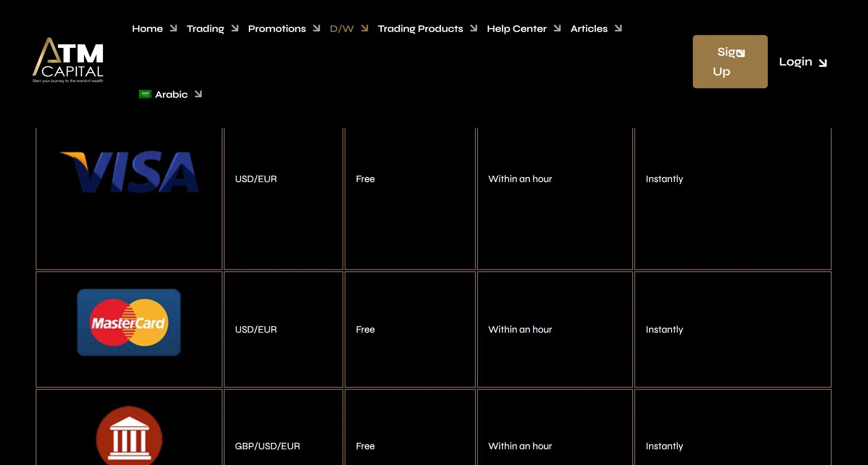Click the Sign Up button
This screenshot has height=465, width=868.
click(730, 61)
